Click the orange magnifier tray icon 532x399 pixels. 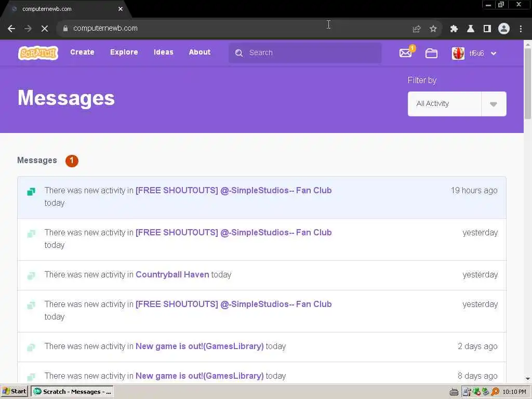pos(495,392)
